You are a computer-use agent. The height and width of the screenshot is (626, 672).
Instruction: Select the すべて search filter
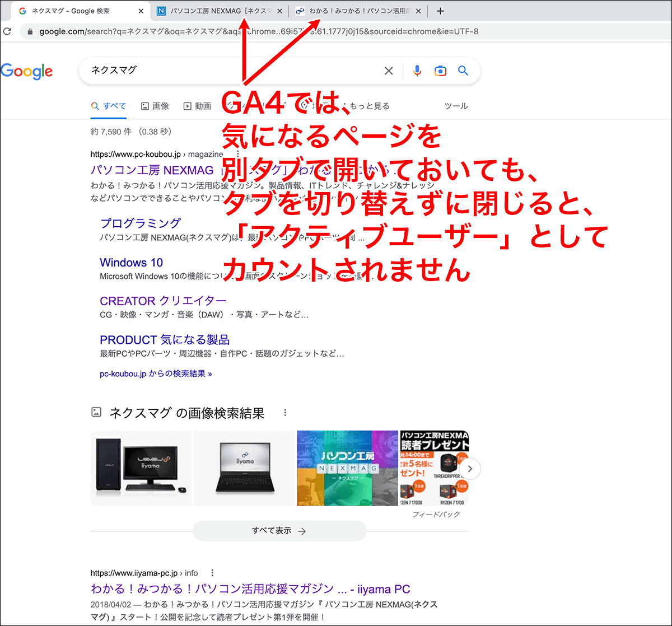(x=109, y=106)
